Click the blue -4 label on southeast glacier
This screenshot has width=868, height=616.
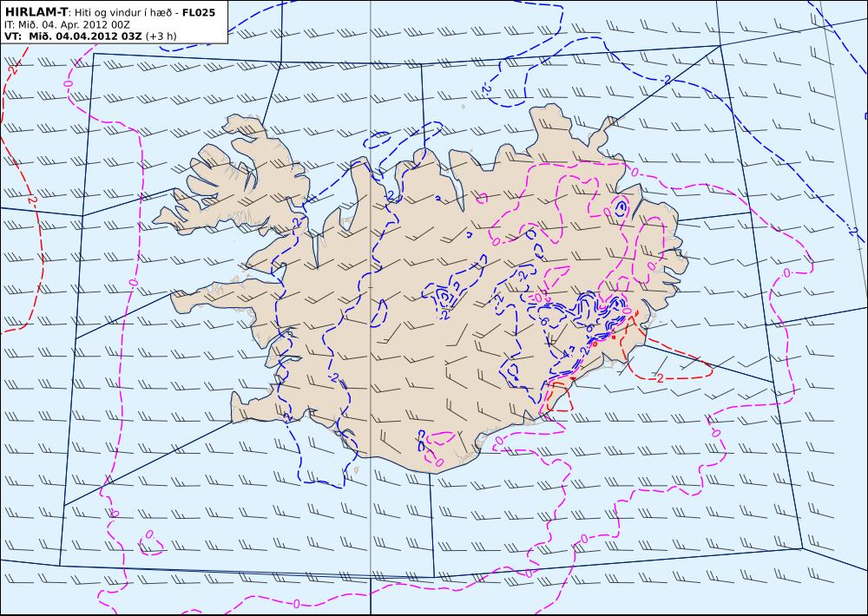click(x=565, y=352)
